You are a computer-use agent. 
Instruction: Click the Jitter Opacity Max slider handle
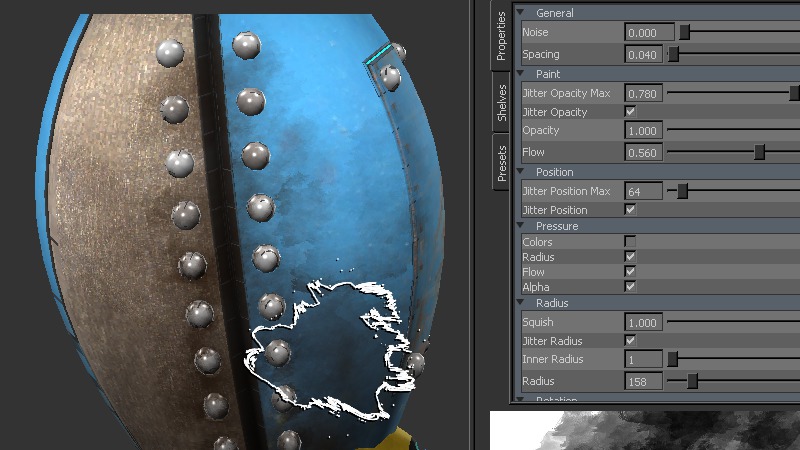click(x=795, y=93)
